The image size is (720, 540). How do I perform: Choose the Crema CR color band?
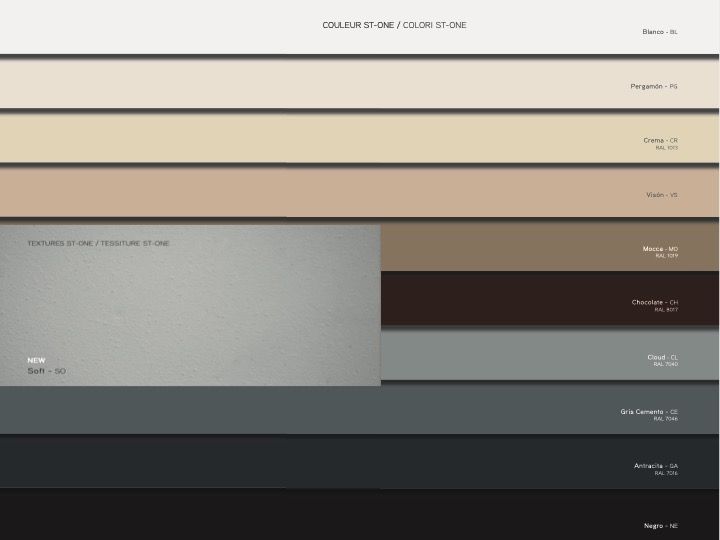pos(360,138)
